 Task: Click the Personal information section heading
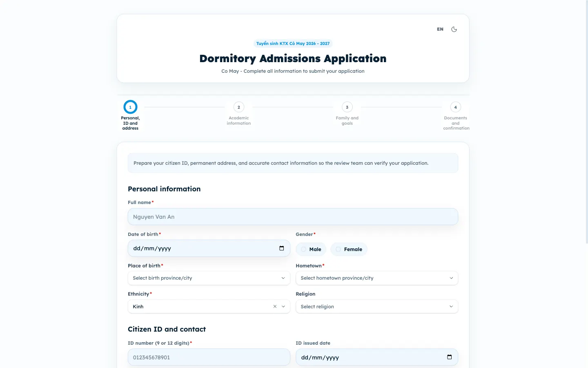(164, 189)
